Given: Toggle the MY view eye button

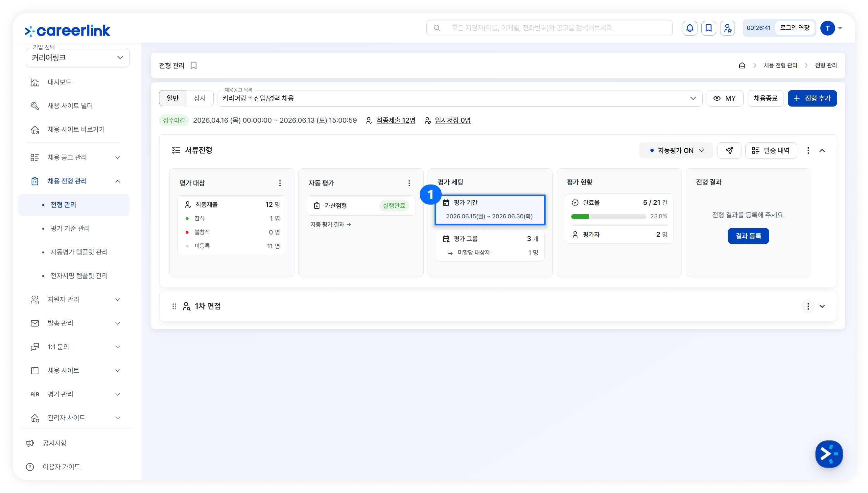Looking at the screenshot, I should 725,98.
